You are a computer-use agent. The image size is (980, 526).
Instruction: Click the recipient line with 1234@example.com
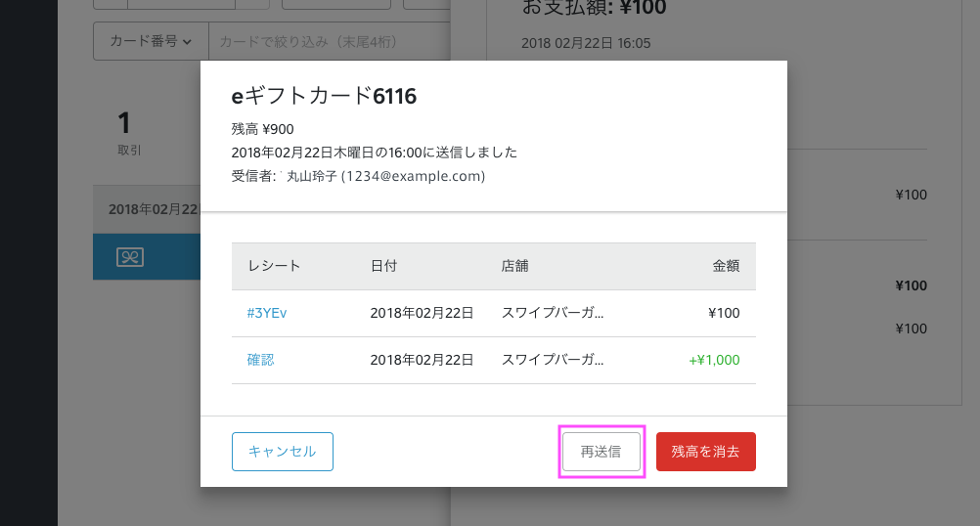[358, 176]
